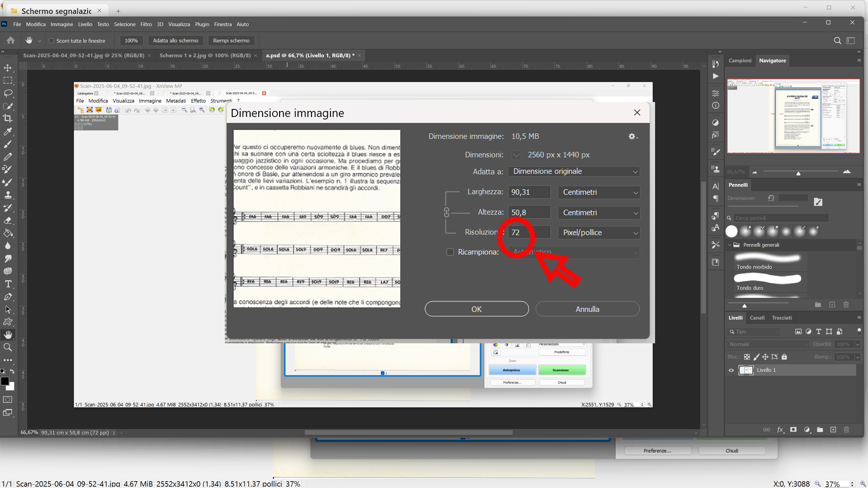Click Adatta allo schermo button
Screen dimensions: 868x488
pos(175,41)
